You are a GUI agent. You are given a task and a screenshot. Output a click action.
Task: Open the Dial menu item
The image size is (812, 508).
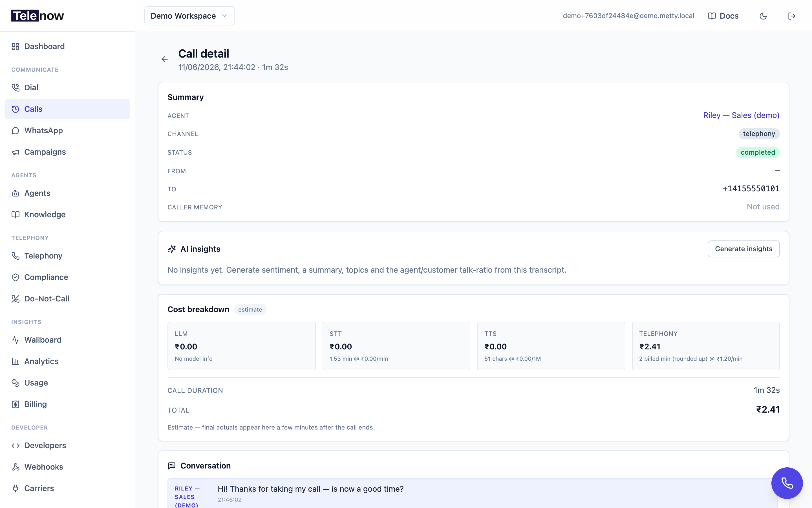click(67, 88)
